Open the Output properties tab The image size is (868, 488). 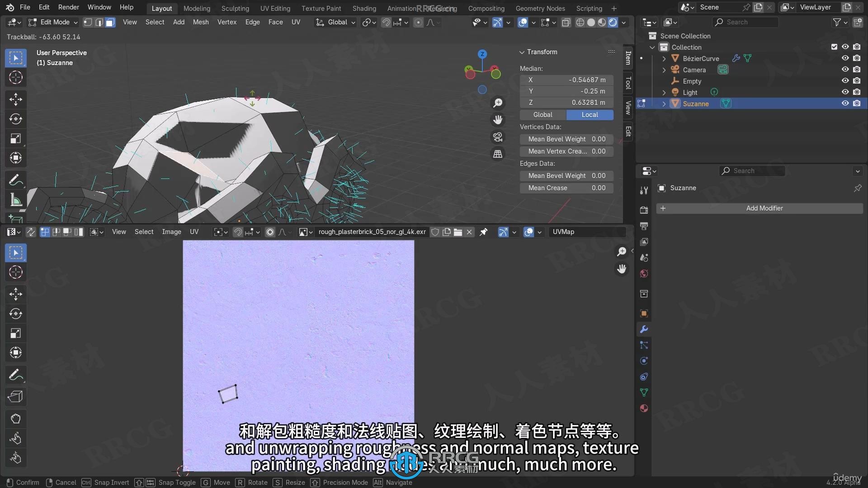point(644,226)
